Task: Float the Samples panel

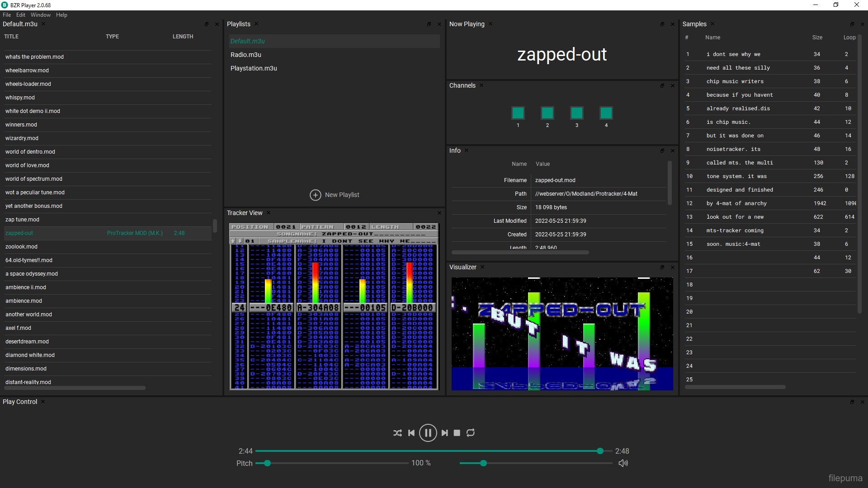Action: (x=852, y=24)
